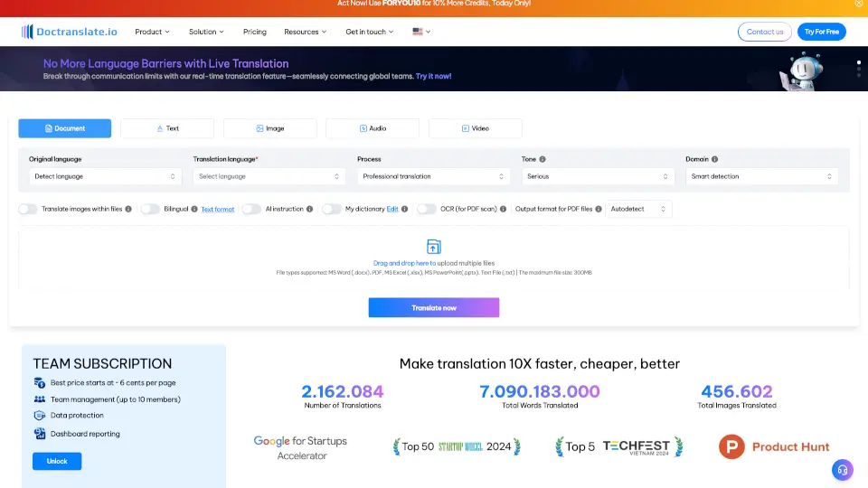Open the Domain Smart detection dropdown
The width and height of the screenshot is (868, 488).
pyautogui.click(x=761, y=176)
